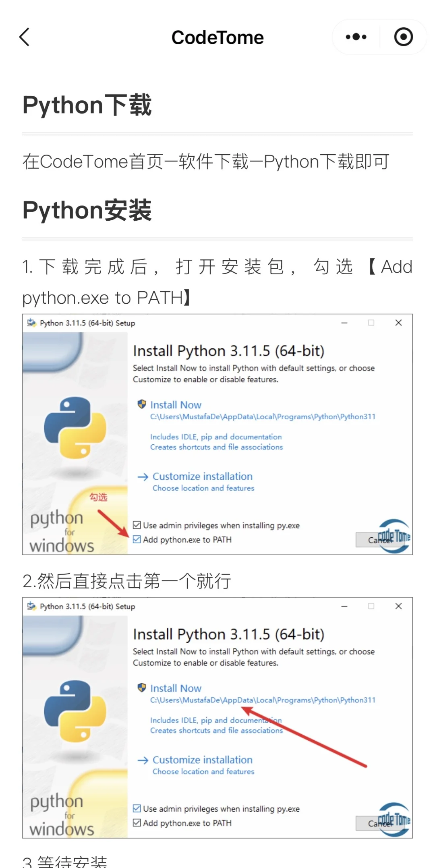Click Install Now in second setup screenshot
This screenshot has width=435, height=868.
click(176, 688)
